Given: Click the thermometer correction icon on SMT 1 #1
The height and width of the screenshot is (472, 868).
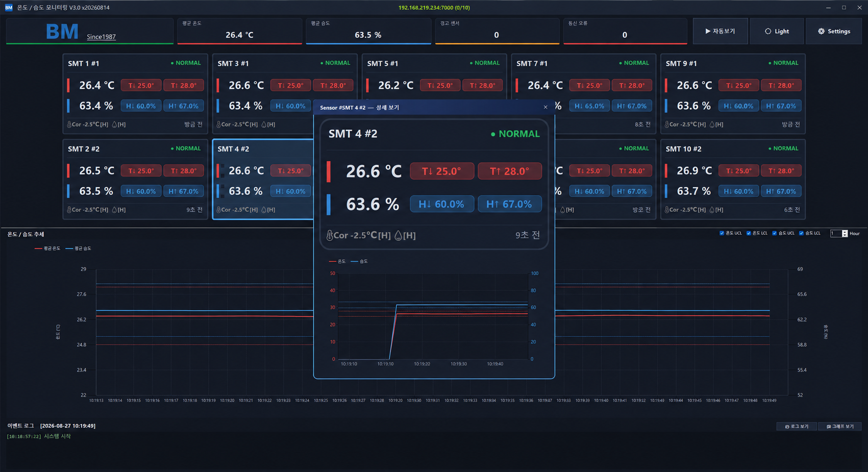Looking at the screenshot, I should pyautogui.click(x=69, y=125).
